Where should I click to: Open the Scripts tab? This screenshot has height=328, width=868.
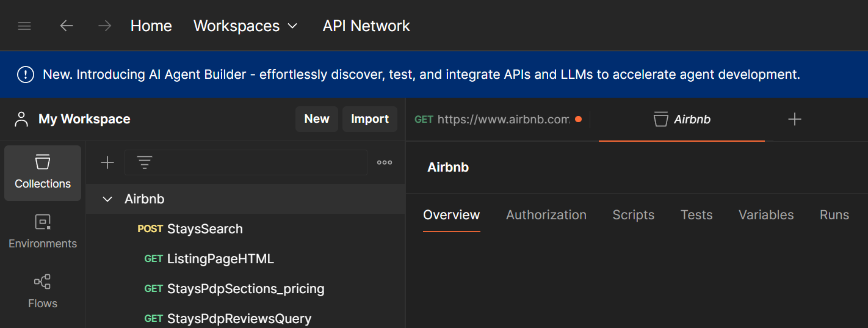(634, 215)
